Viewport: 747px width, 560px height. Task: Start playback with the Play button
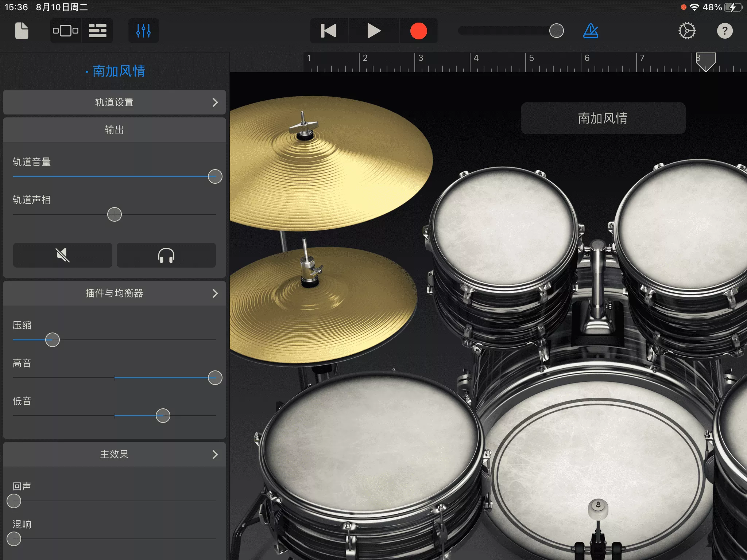pyautogui.click(x=374, y=31)
